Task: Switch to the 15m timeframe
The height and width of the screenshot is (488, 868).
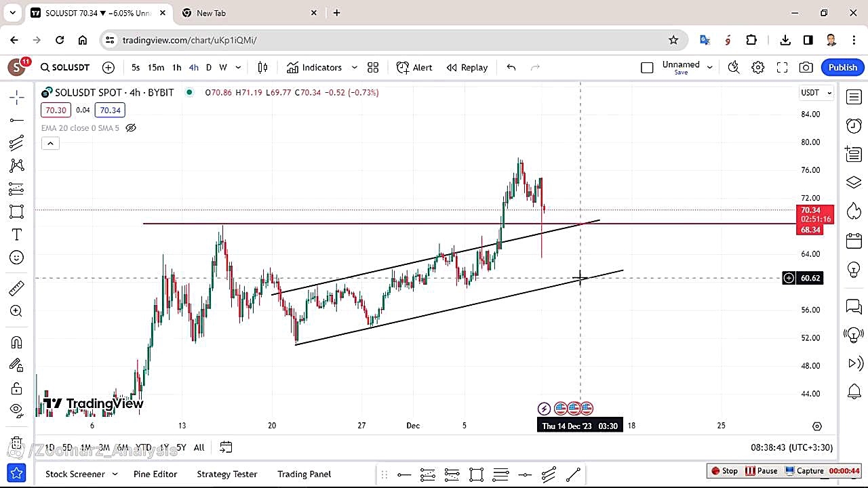Action: pyautogui.click(x=156, y=67)
